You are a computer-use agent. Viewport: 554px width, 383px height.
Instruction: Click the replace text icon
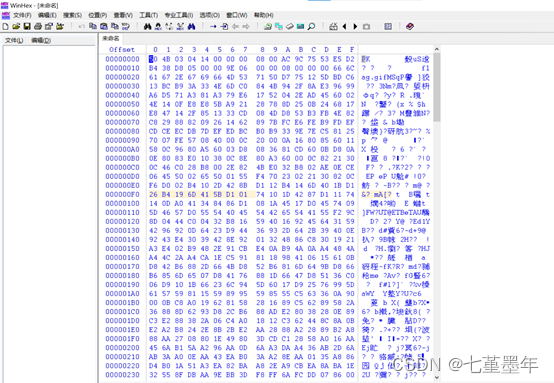tap(169, 26)
